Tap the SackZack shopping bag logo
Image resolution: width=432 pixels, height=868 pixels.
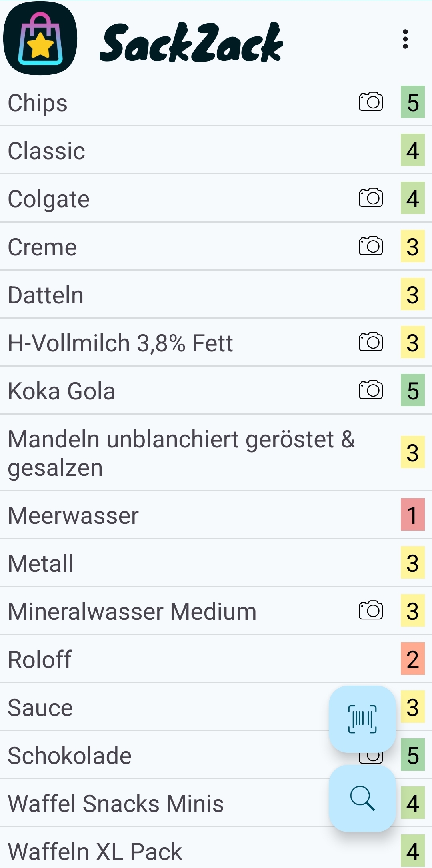(40, 38)
